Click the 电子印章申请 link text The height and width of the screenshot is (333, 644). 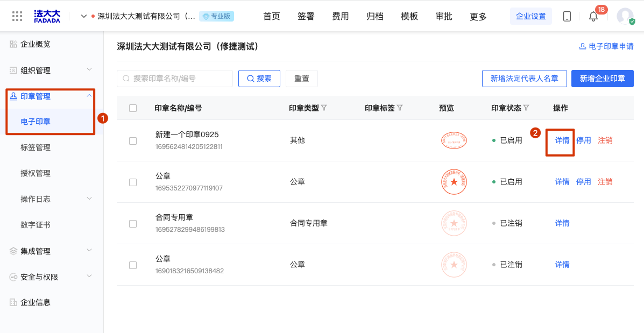[x=611, y=46]
